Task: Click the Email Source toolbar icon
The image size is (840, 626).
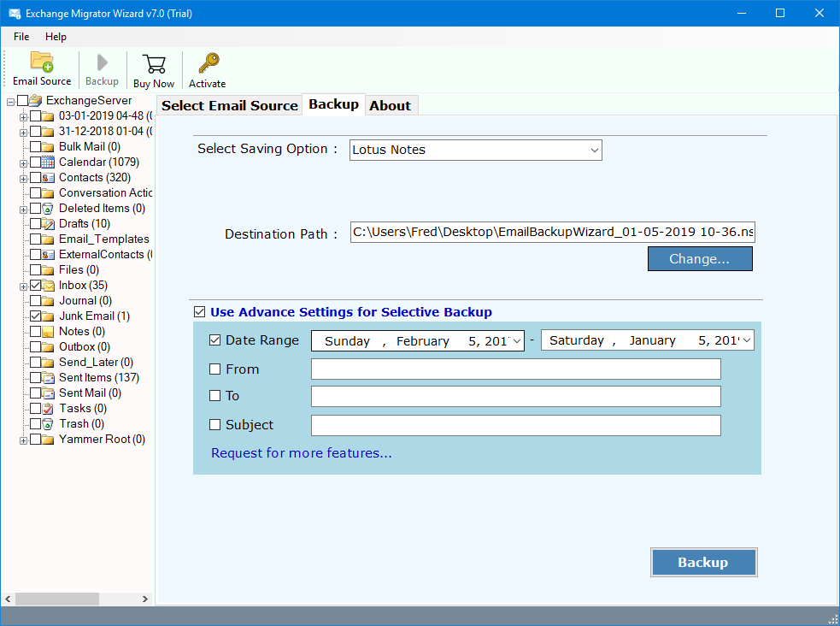Action: tap(42, 62)
